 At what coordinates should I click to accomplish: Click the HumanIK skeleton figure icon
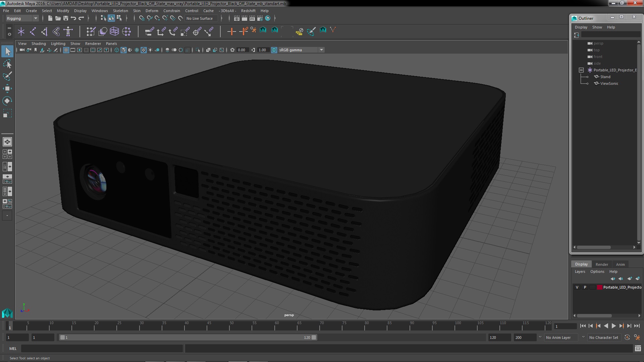click(x=68, y=32)
